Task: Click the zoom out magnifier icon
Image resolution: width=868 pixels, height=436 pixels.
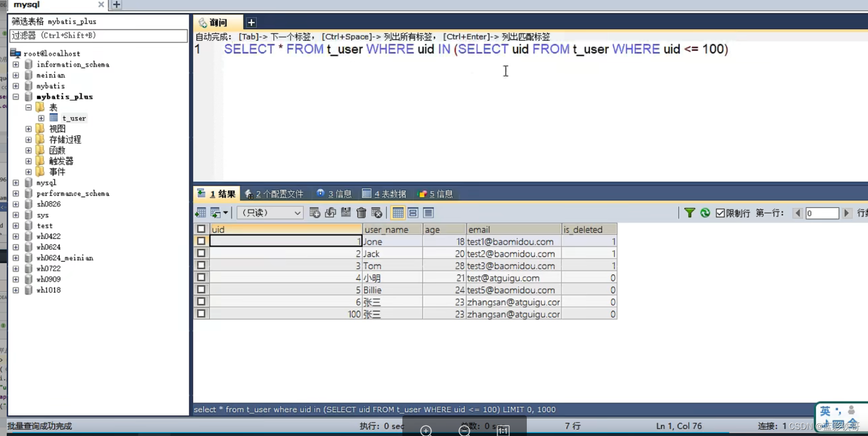Action: (x=465, y=430)
